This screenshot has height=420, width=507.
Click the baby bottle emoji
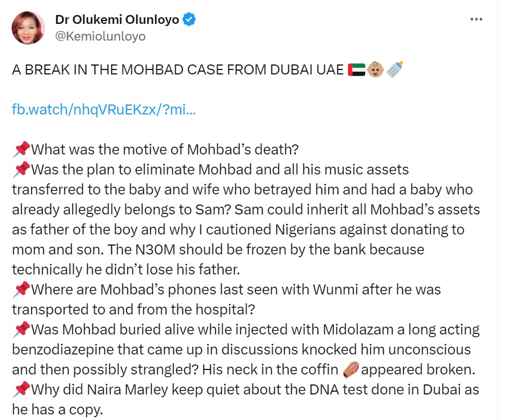tap(395, 69)
